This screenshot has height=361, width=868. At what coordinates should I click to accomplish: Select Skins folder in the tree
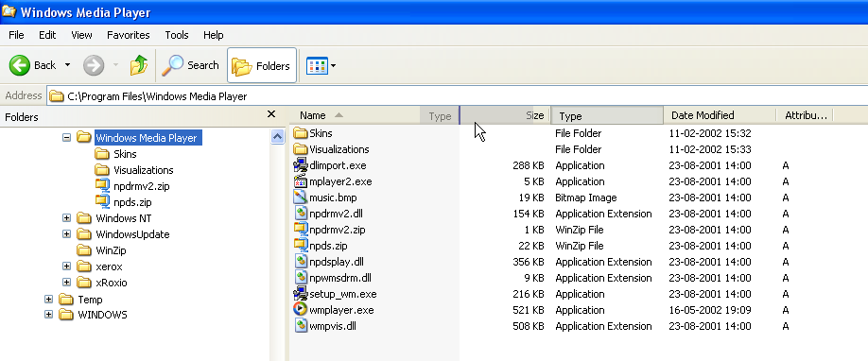point(125,154)
